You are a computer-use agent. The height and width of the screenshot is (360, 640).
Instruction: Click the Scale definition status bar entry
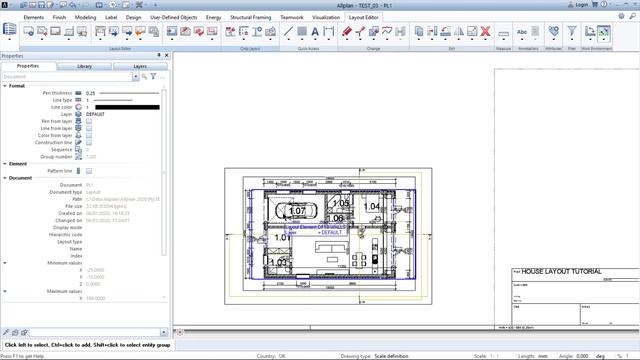[x=391, y=356]
